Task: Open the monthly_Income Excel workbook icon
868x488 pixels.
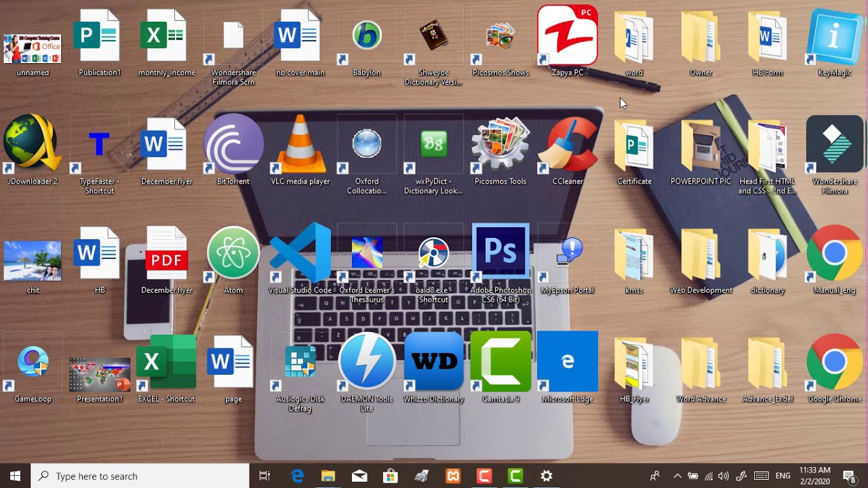Action: point(166,37)
